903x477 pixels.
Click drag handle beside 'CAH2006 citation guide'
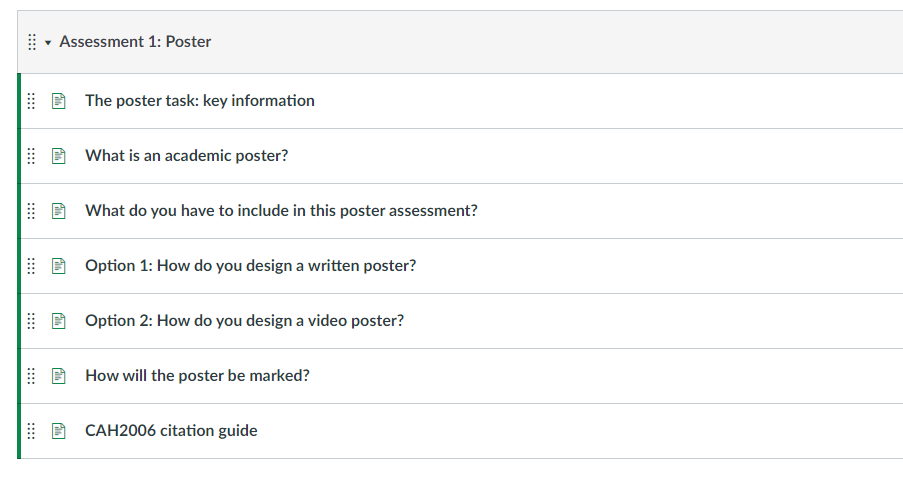click(31, 431)
